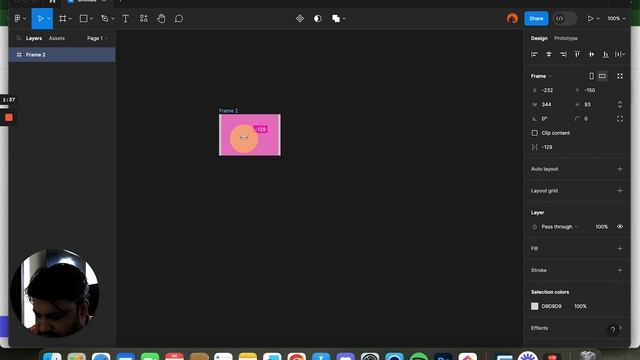Click the layer opacity 100% field
Viewport: 640px width, 360px height.
[x=602, y=227]
